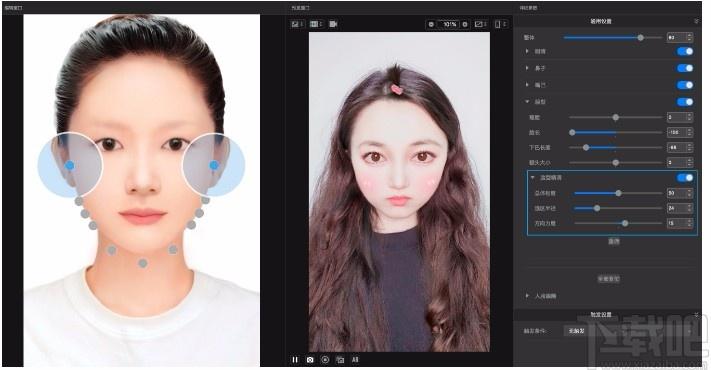Click the direction strength slider handle
Screen dimensions: 711x370
(625, 223)
